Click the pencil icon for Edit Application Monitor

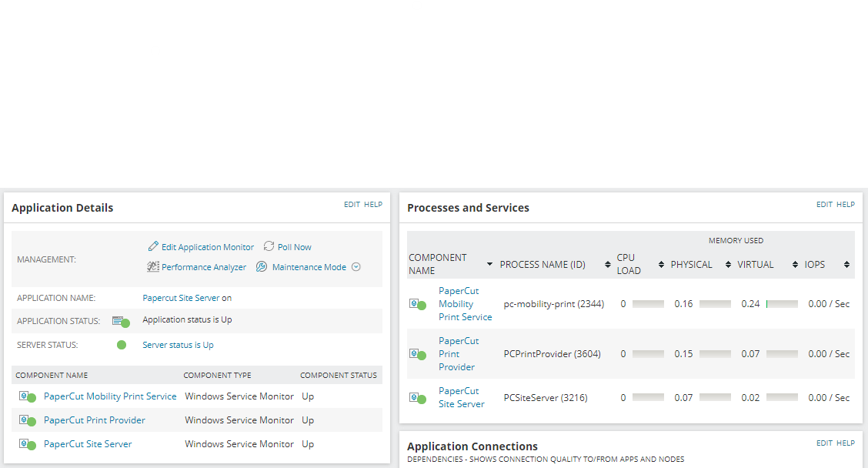click(153, 246)
